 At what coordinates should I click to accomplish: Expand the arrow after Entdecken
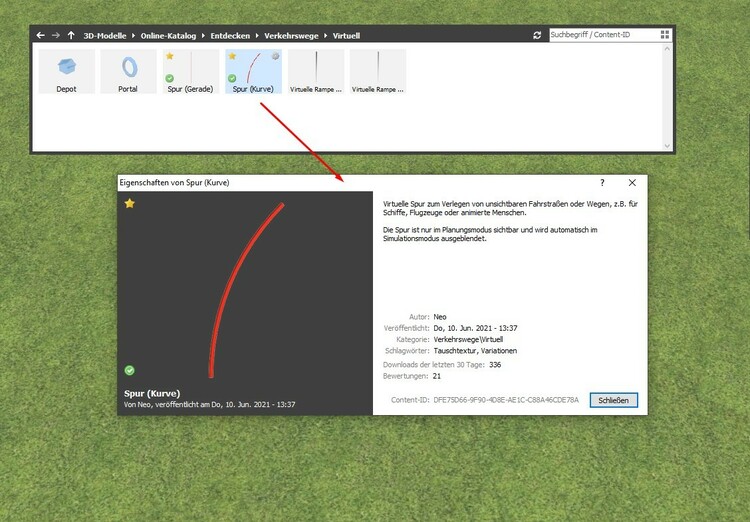(x=257, y=35)
